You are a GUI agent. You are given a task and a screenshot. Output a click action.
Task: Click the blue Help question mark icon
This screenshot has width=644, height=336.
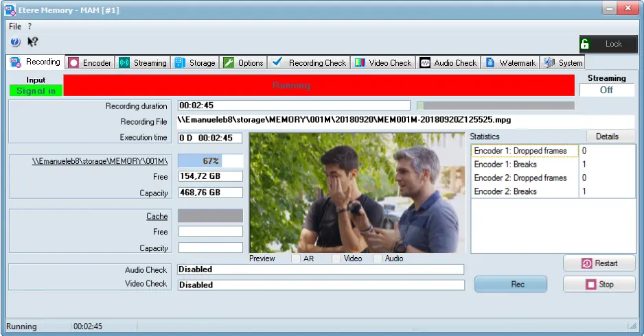15,42
